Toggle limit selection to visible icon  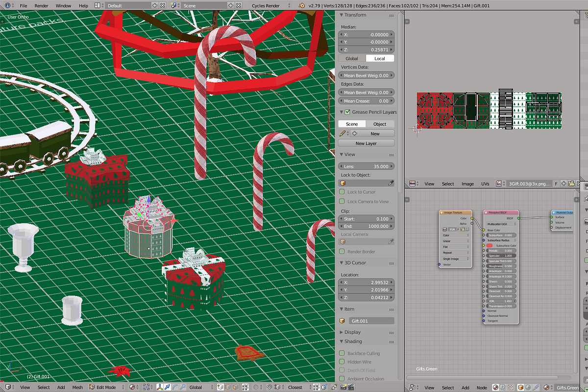(245, 387)
